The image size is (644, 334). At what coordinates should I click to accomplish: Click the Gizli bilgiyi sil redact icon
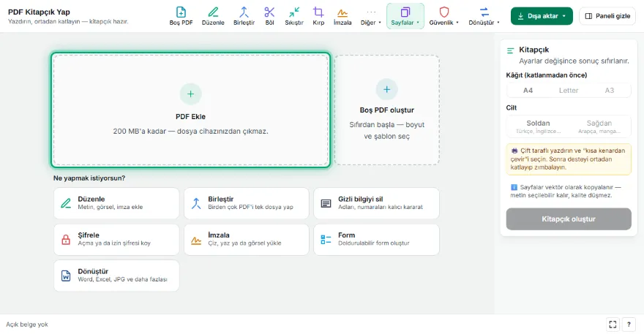[326, 203]
